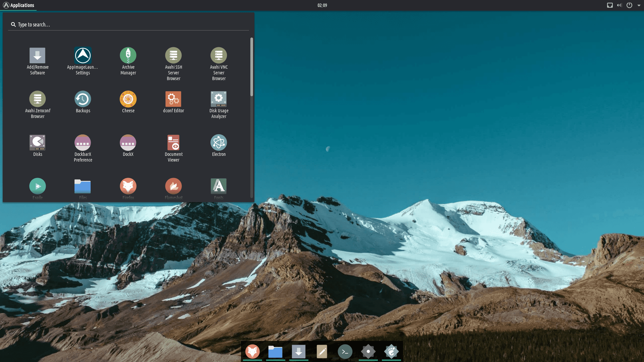Open the volume indicator in top panel
644x362 pixels.
(x=619, y=5)
